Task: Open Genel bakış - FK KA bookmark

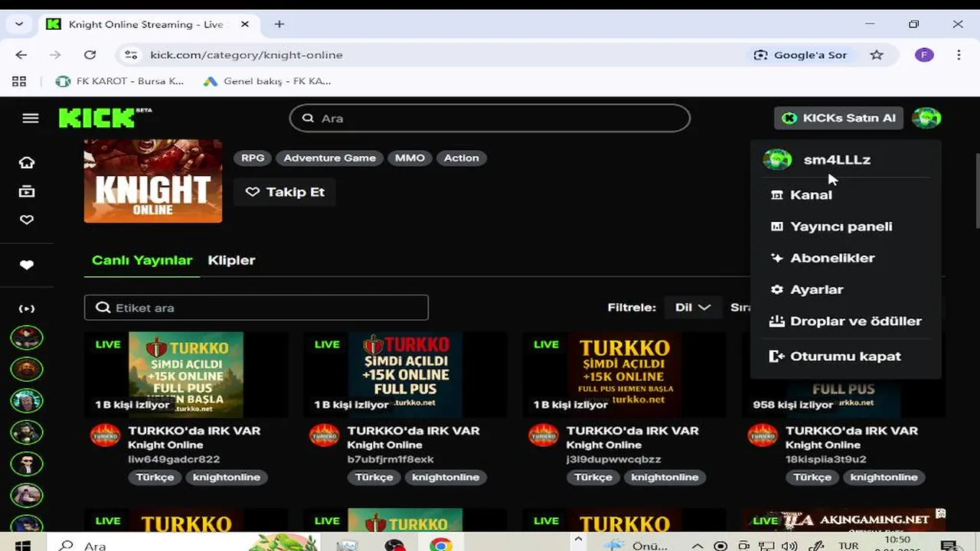Action: point(267,81)
